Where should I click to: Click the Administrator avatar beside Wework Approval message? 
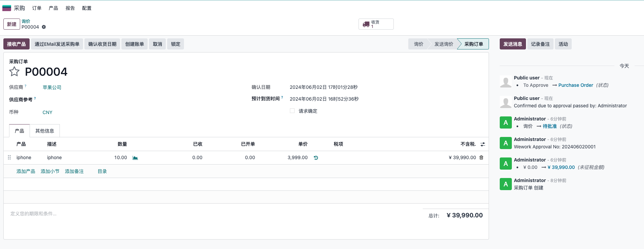point(505,143)
